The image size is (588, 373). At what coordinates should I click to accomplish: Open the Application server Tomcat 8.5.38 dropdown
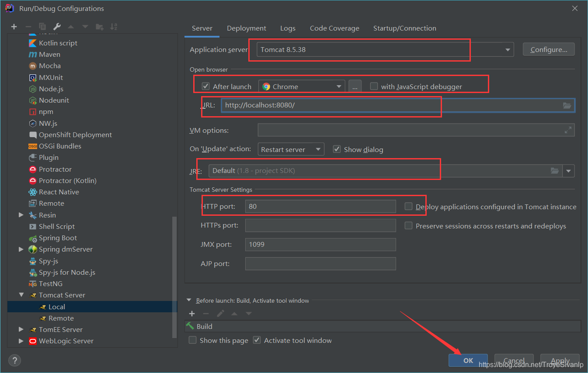point(385,49)
